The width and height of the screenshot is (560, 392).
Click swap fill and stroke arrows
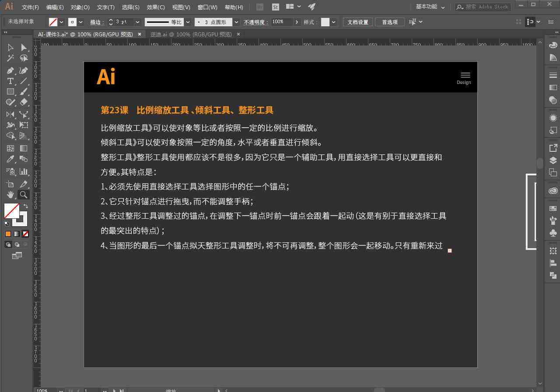26,206
